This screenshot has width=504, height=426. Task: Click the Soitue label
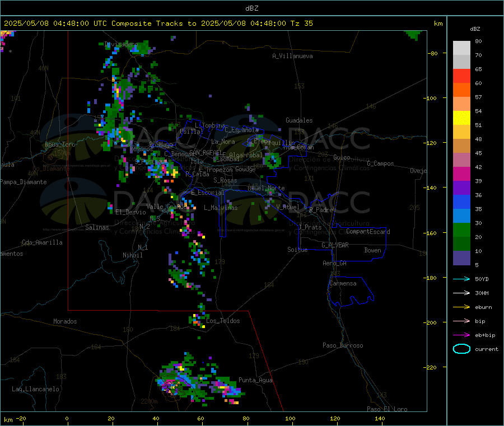click(x=297, y=250)
